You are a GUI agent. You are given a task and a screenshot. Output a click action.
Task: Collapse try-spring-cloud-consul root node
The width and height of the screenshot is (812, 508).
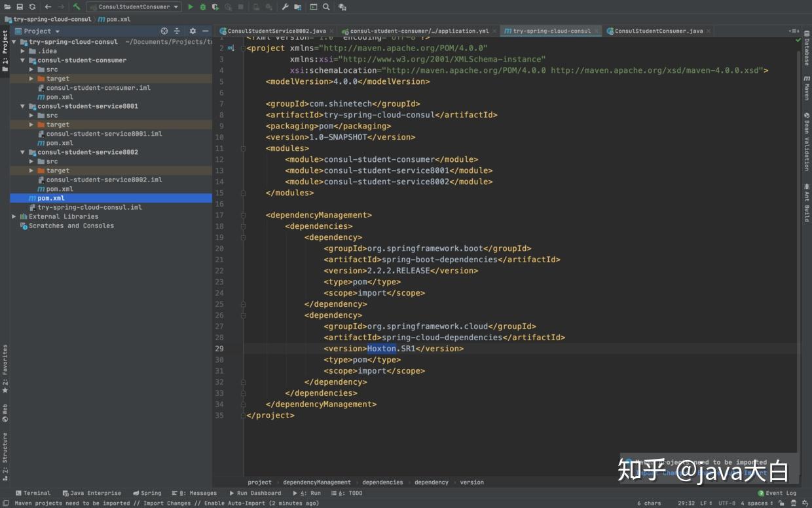[x=14, y=41]
